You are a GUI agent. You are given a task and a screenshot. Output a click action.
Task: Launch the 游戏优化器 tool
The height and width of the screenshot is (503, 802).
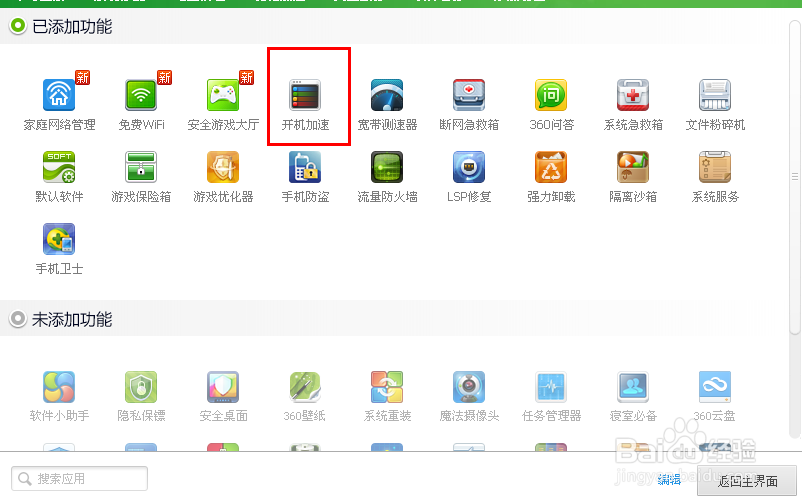(x=223, y=167)
